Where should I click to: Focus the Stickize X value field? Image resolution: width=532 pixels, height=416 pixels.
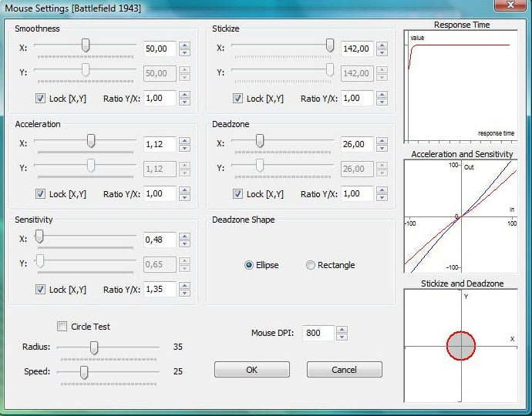click(x=357, y=49)
